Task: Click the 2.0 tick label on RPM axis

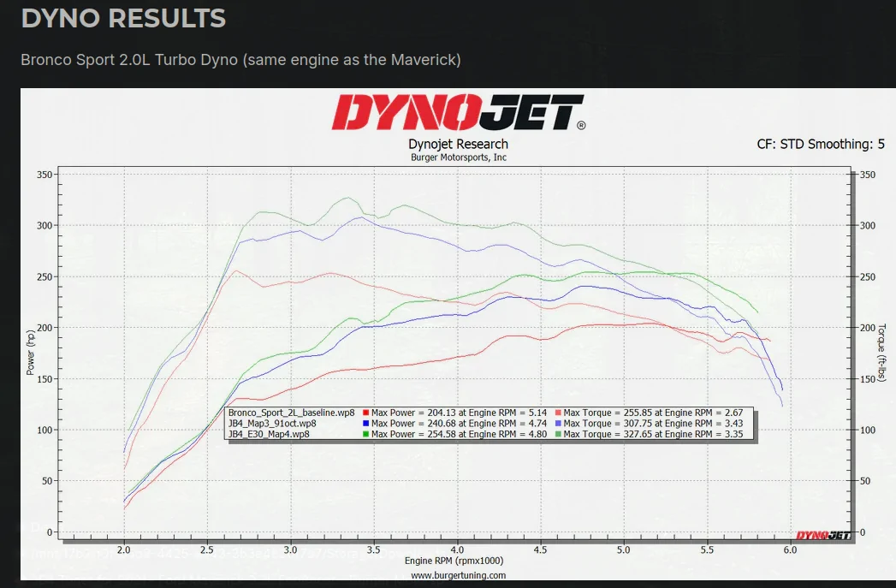Action: pyautogui.click(x=123, y=549)
